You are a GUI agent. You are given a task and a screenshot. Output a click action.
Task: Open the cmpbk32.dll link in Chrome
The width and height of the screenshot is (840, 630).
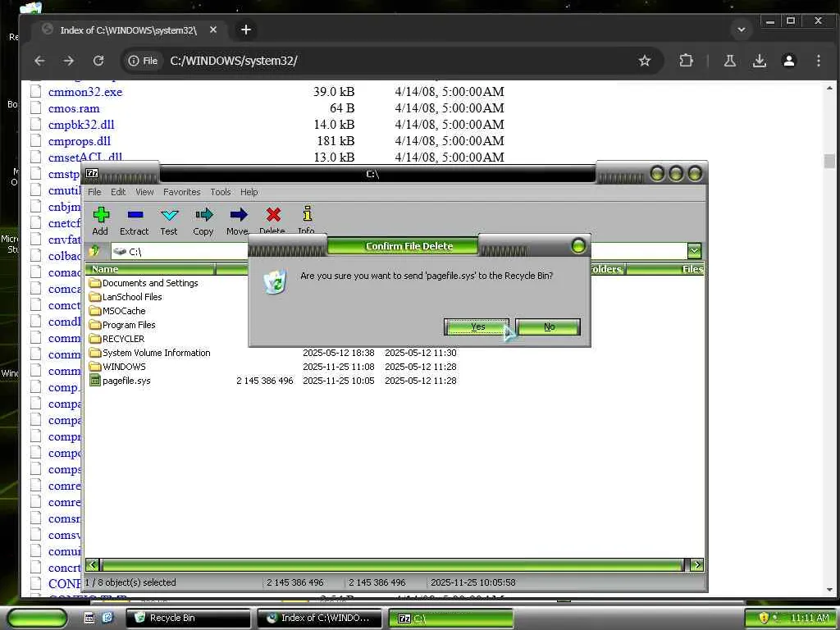click(x=81, y=125)
